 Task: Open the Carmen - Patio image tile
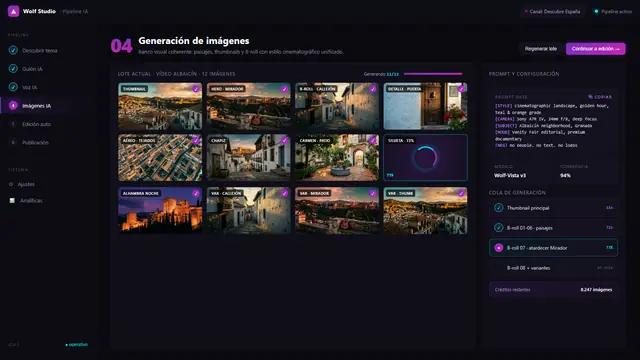[x=337, y=158]
